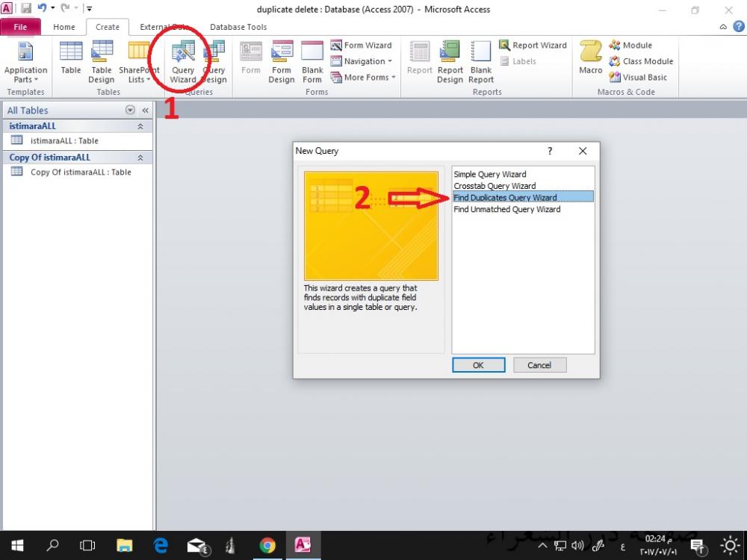747x560 pixels.
Task: Insert a Class Module
Action: pos(641,61)
